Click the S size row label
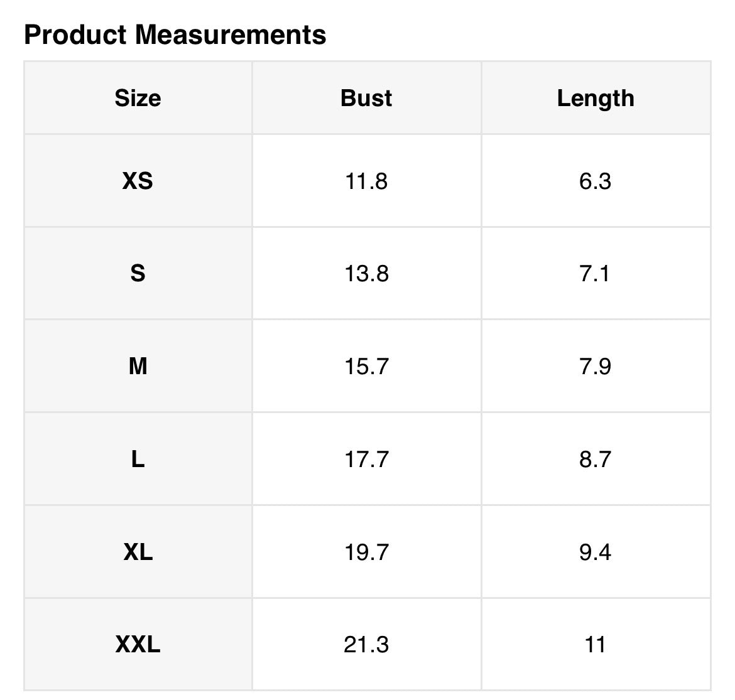This screenshot has height=700, width=735. 138,274
